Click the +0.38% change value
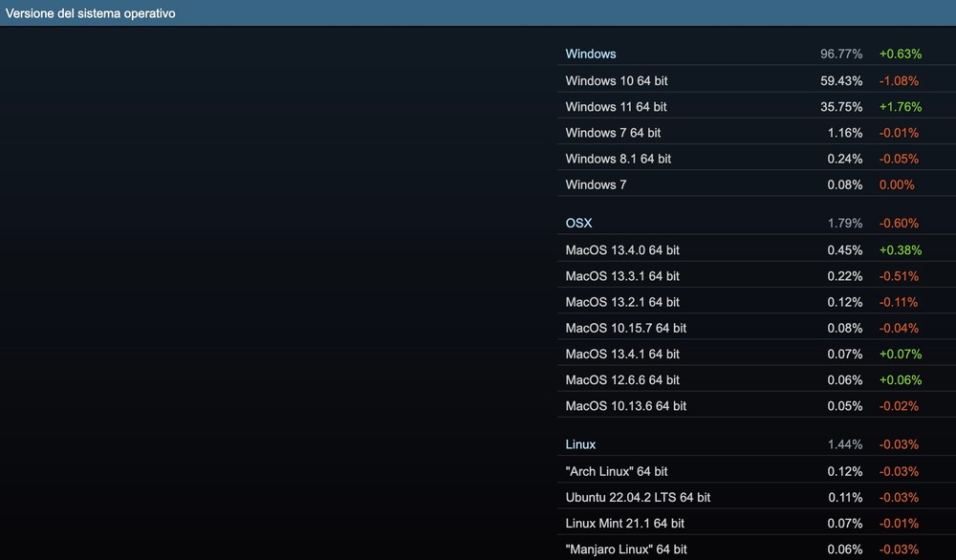Screen dimensions: 956x560 click(x=901, y=249)
